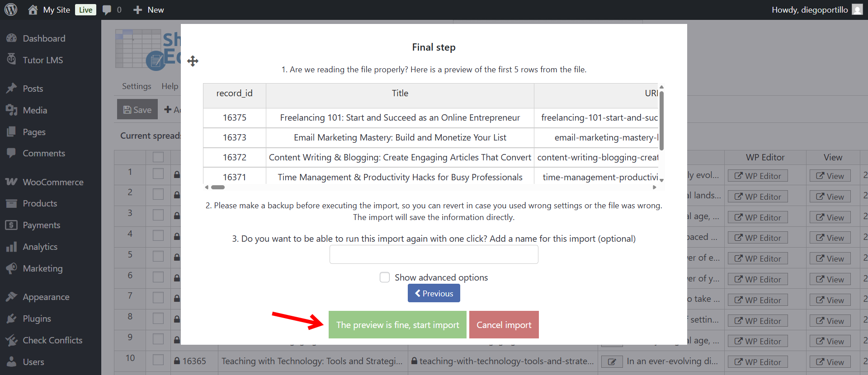Open the Plugins sidebar menu
Screen dimensions: 868x375
click(x=37, y=319)
